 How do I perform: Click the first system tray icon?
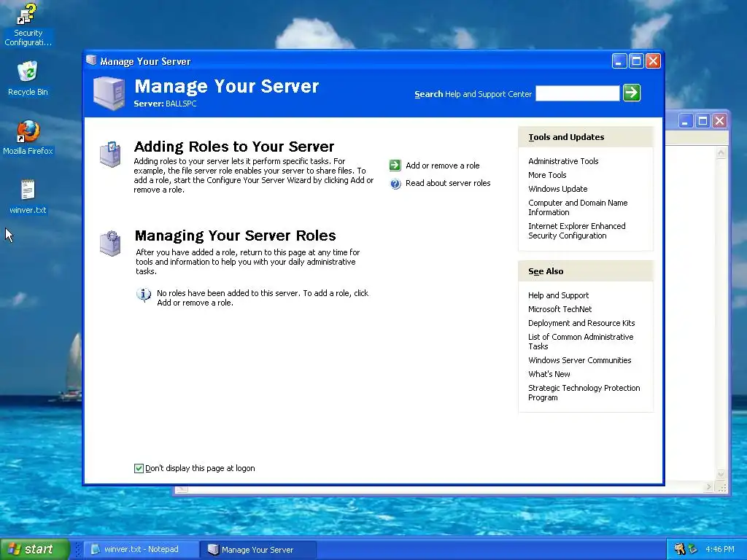pos(679,549)
